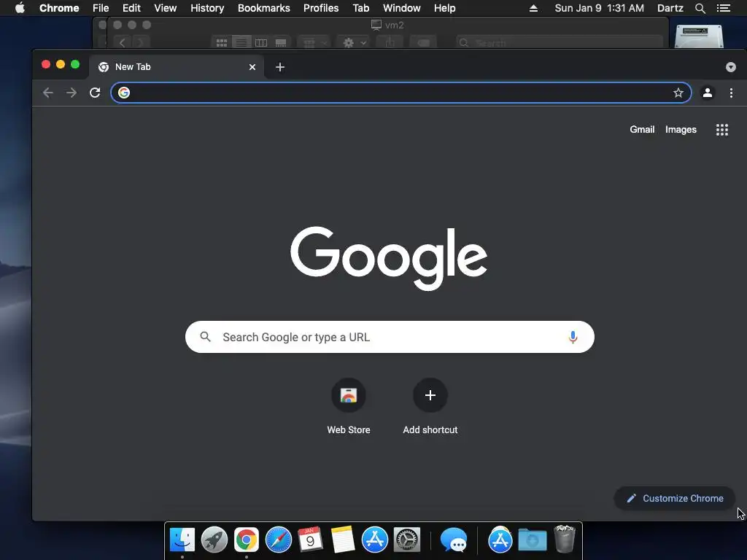747x560 pixels.
Task: Click the Dartz user name in menu bar
Action: point(670,8)
